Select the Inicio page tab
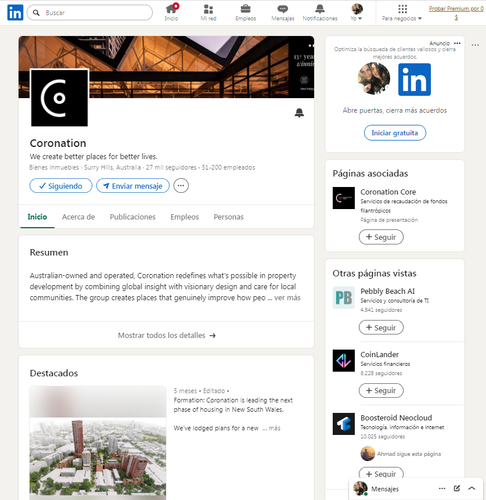The width and height of the screenshot is (486, 500). point(37,217)
